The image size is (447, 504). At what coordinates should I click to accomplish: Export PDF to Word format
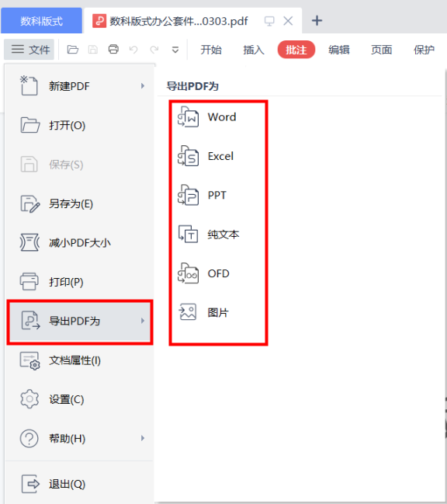(x=207, y=117)
